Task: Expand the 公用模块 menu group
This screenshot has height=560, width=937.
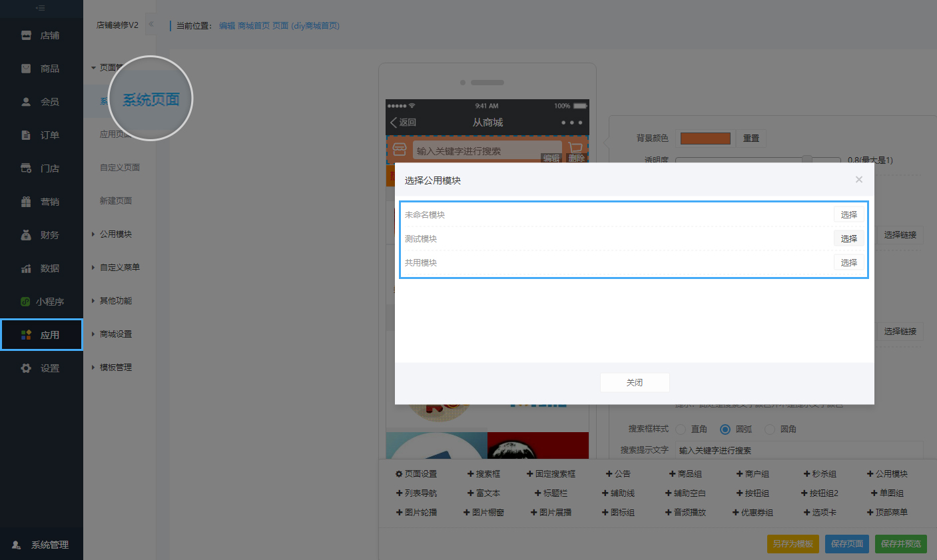Action: tap(115, 234)
